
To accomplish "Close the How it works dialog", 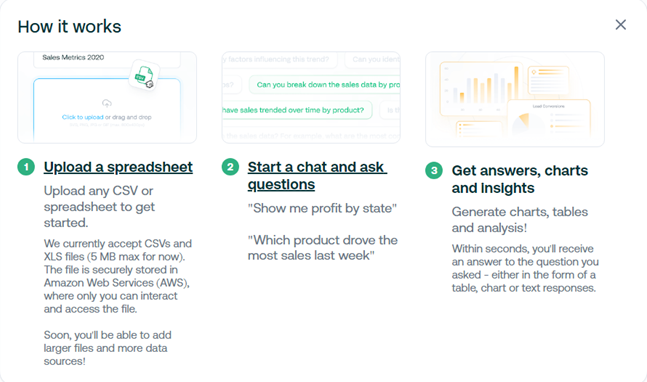I will pos(621,25).
